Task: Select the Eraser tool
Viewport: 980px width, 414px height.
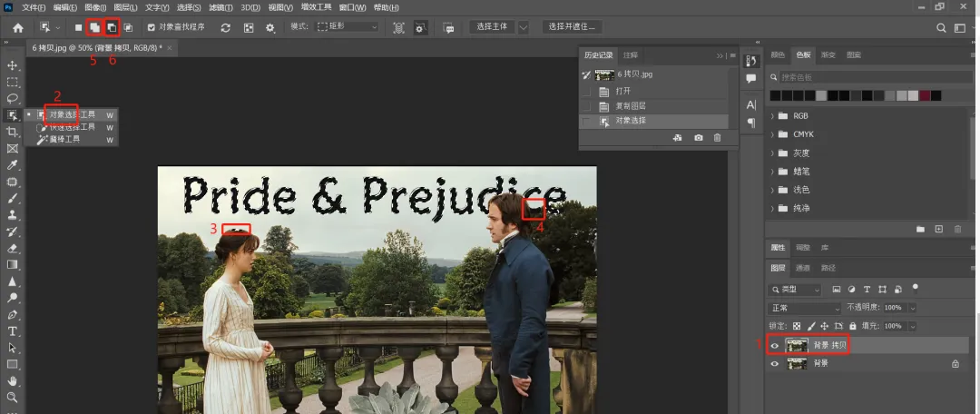Action: pos(12,248)
